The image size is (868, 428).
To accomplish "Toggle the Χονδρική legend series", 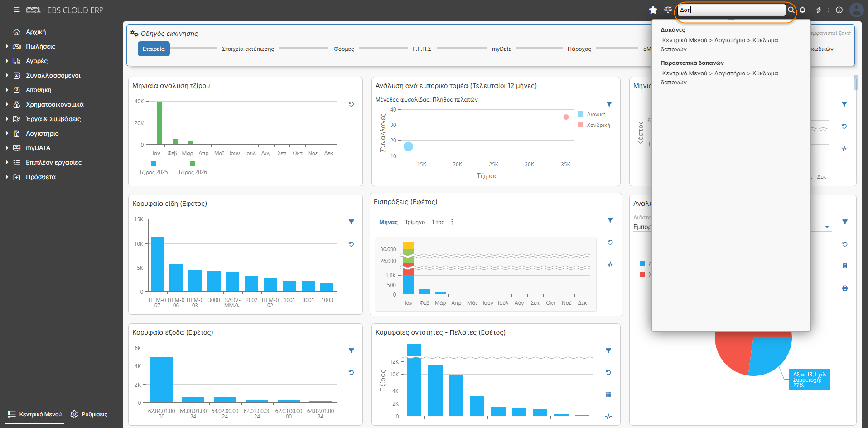I will (594, 125).
